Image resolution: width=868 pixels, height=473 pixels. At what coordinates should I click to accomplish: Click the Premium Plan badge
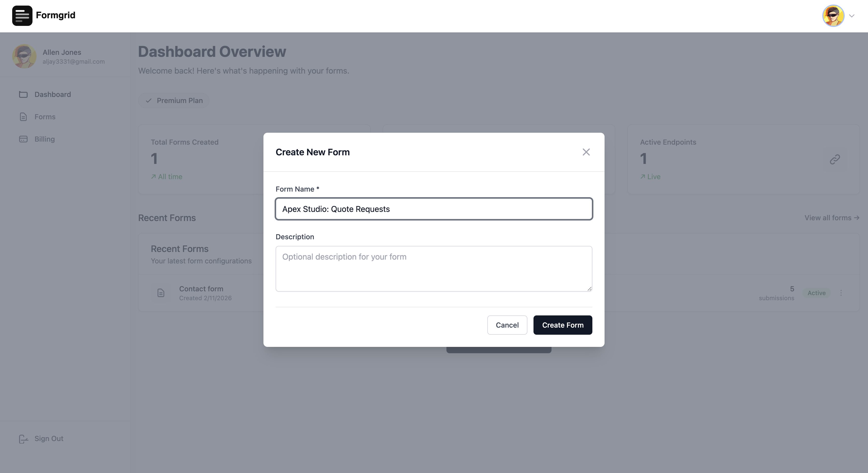(174, 101)
